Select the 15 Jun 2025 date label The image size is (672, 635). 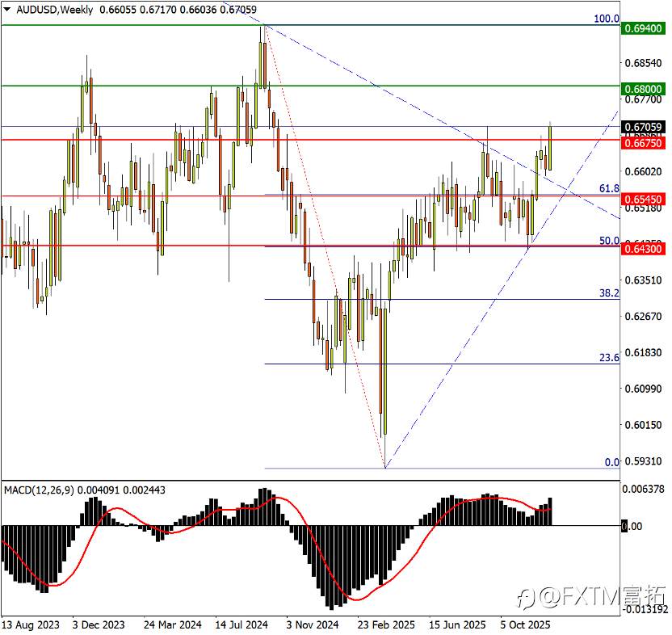(457, 624)
